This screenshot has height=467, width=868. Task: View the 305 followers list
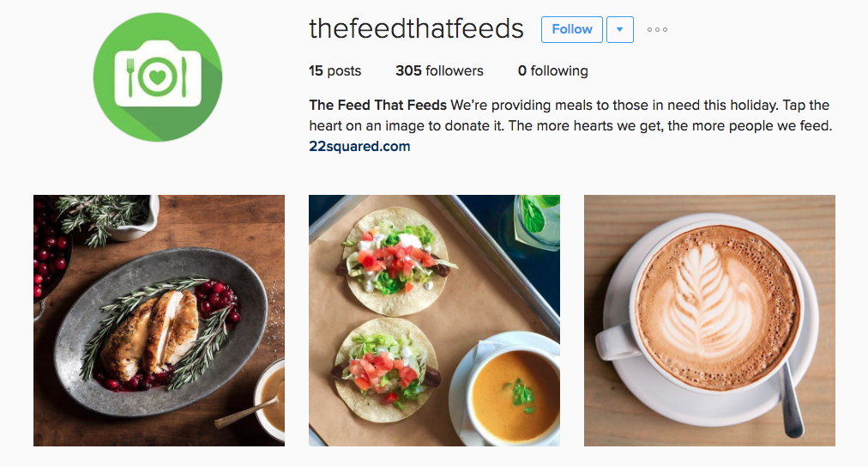[439, 71]
